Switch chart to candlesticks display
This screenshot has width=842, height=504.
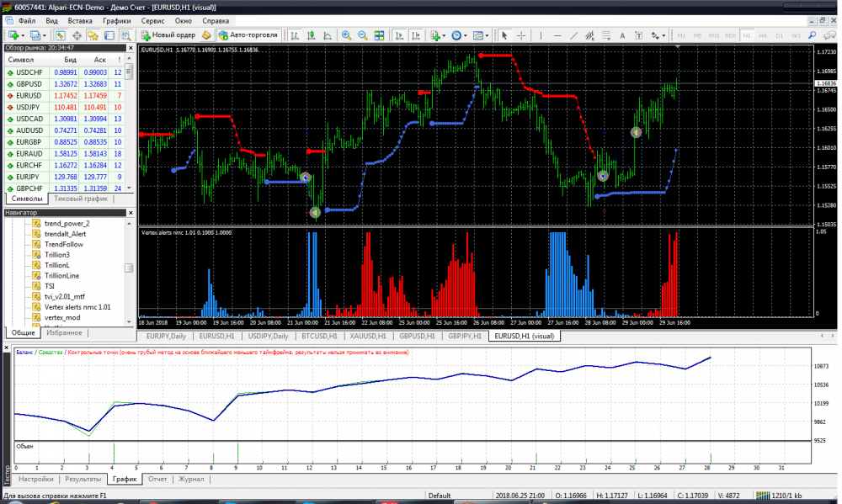tap(310, 35)
